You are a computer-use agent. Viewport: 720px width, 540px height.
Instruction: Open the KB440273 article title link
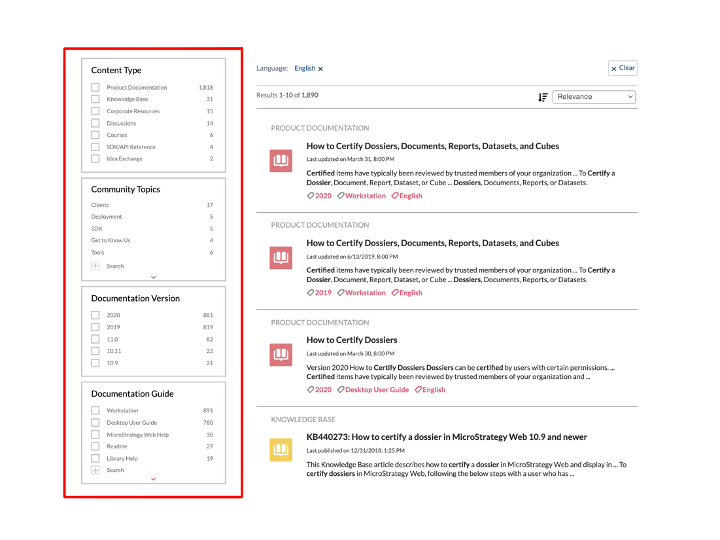pos(446,437)
